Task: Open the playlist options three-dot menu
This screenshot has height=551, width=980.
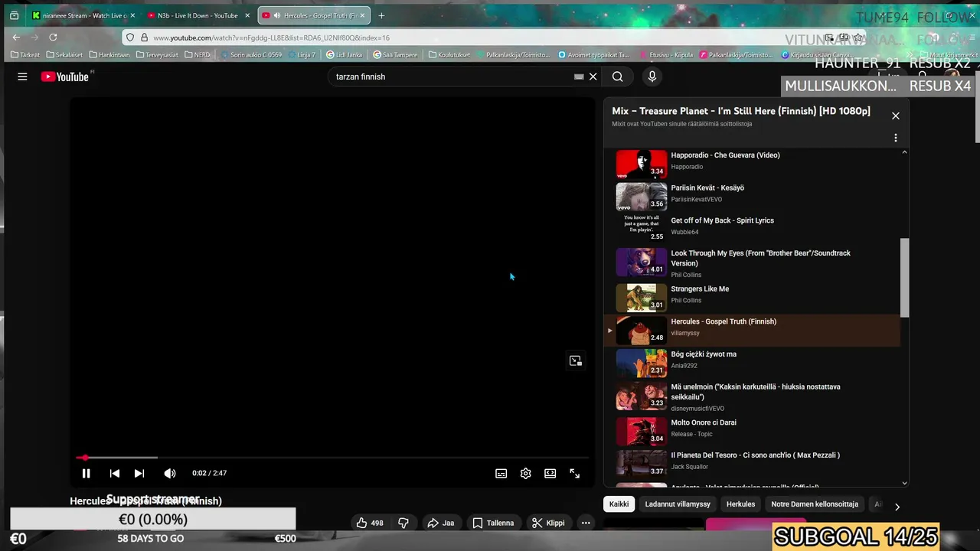Action: tap(895, 138)
